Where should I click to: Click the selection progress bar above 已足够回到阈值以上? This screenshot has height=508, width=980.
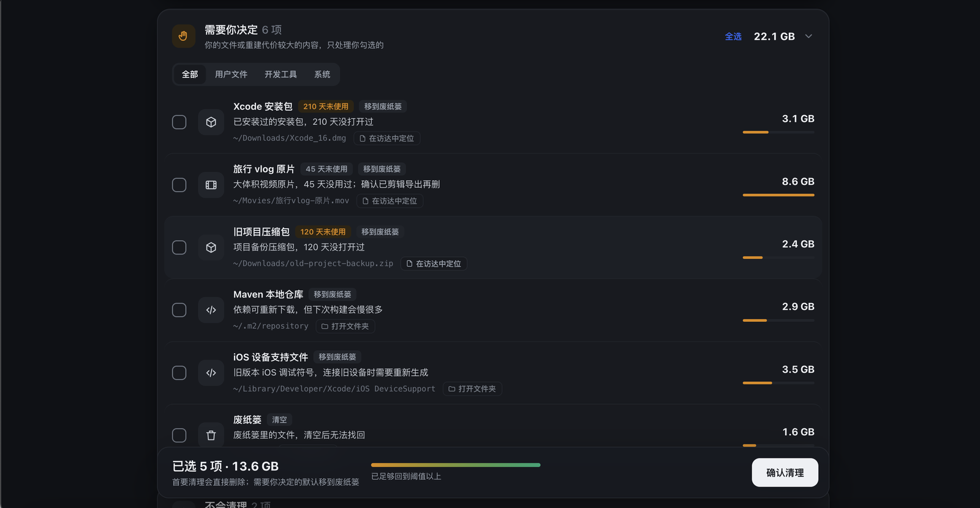pos(456,465)
